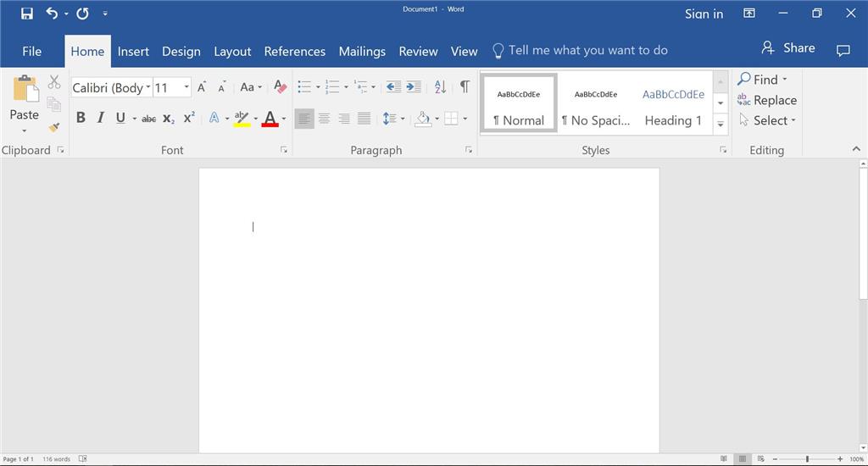
Task: Open the Customize Quick Access Toolbar arrow
Action: 105,14
